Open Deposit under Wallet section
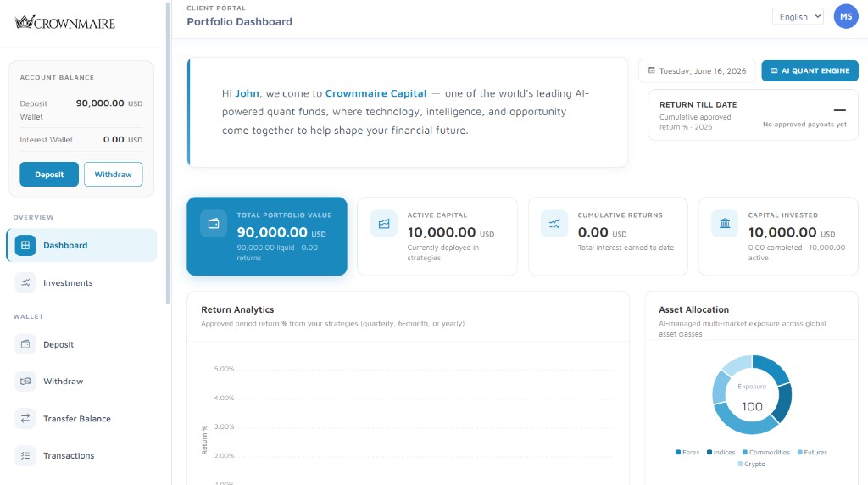This screenshot has width=868, height=485. click(81, 343)
